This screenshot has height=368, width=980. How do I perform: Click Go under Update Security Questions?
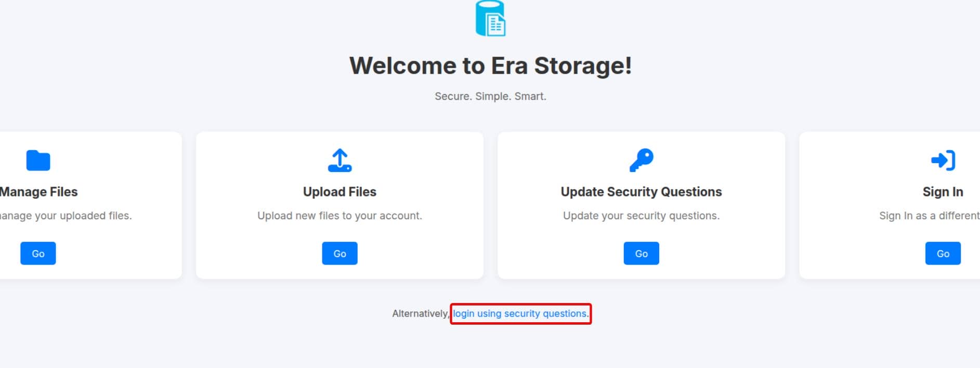coord(641,254)
